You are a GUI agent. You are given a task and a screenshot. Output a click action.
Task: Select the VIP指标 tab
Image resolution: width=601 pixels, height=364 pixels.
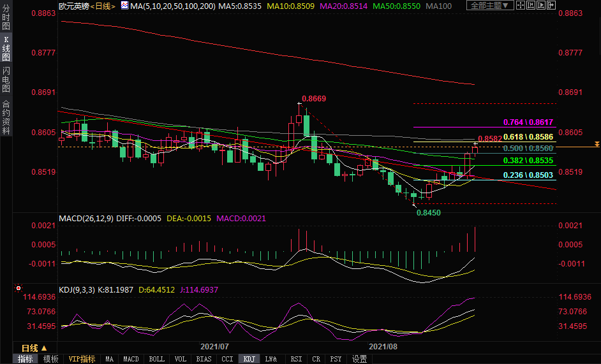(x=82, y=359)
